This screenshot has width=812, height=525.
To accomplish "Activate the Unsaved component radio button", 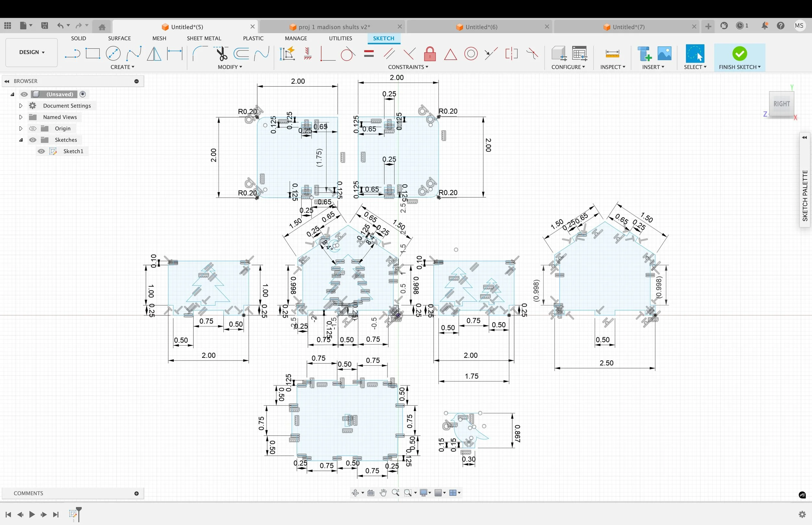I will tap(82, 94).
